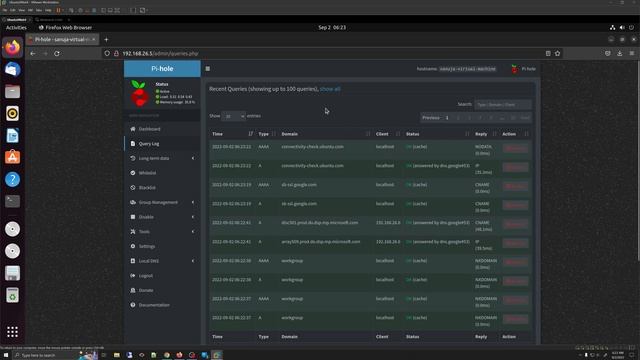The image size is (640, 360).
Task: Open Rhythmbox in dock
Action: pyautogui.click(x=12, y=113)
